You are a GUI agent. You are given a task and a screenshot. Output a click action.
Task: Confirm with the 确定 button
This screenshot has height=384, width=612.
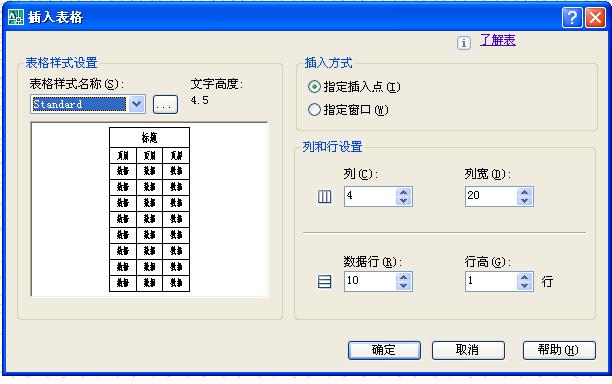384,350
